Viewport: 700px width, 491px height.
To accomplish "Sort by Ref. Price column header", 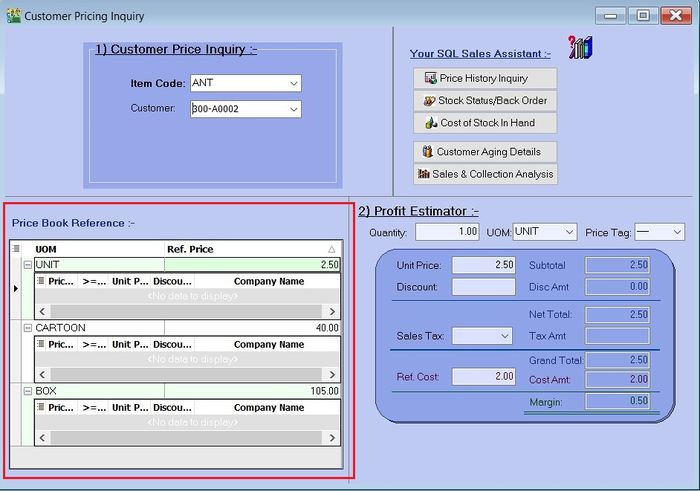I will [250, 249].
